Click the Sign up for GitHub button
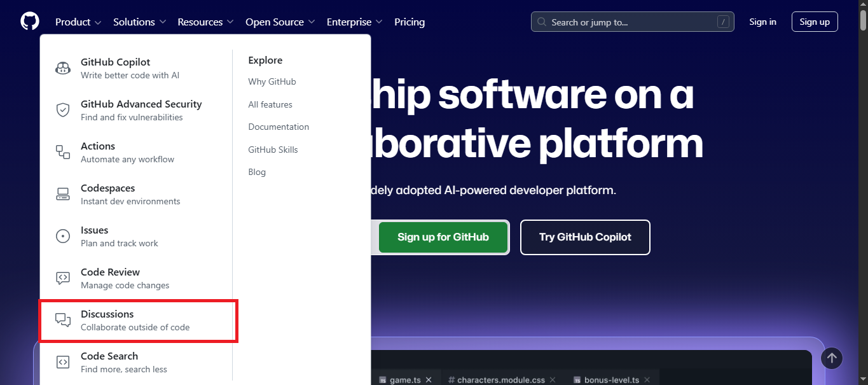The height and width of the screenshot is (385, 868). coord(443,237)
